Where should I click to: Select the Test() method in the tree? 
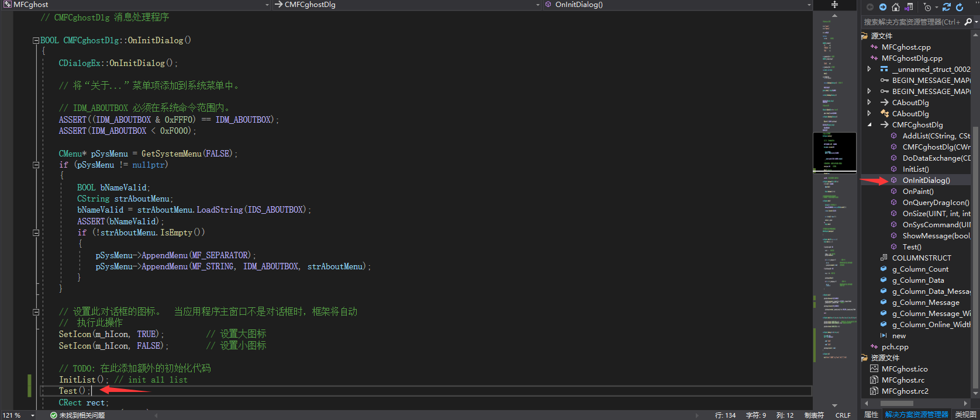pos(912,247)
